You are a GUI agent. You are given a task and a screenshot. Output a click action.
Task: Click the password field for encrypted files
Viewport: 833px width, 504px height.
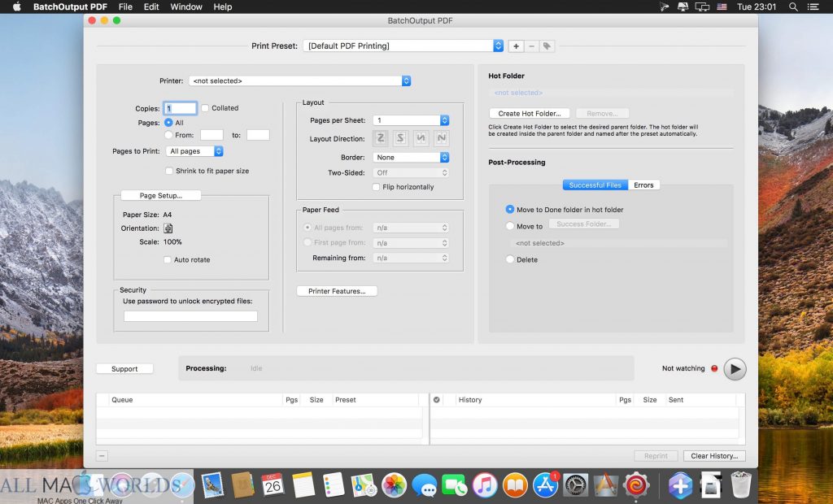[190, 316]
